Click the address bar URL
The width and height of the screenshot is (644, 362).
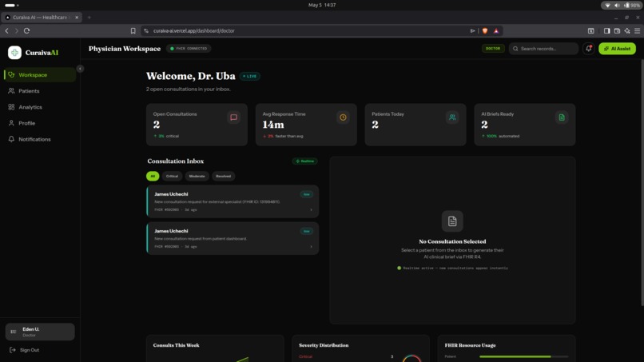tap(194, 31)
